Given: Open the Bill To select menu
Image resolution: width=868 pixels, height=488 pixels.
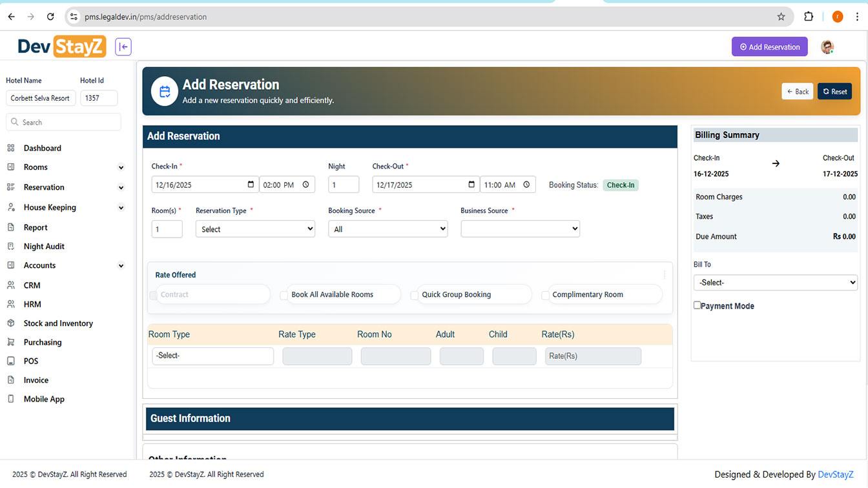Looking at the screenshot, I should tap(775, 282).
